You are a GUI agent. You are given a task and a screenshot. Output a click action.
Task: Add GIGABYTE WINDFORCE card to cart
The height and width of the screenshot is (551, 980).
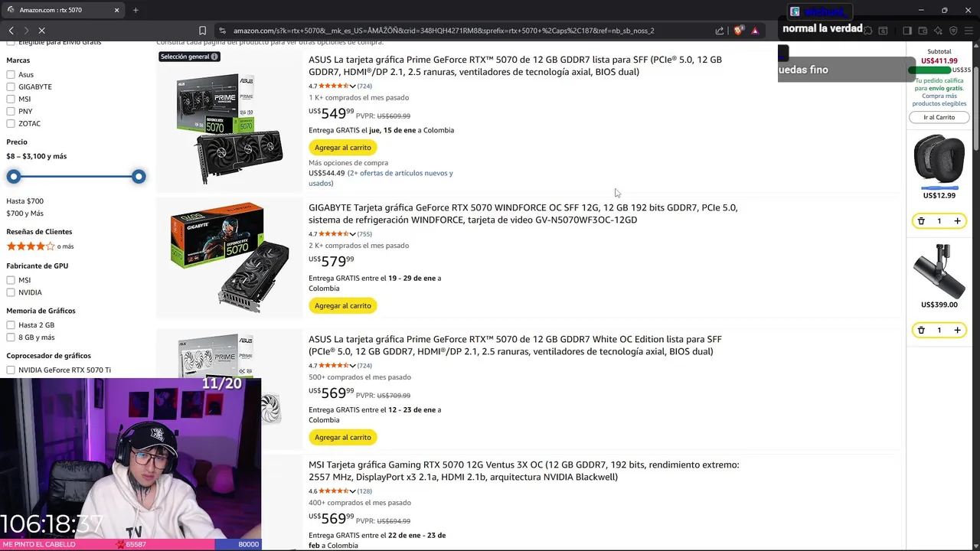click(343, 305)
